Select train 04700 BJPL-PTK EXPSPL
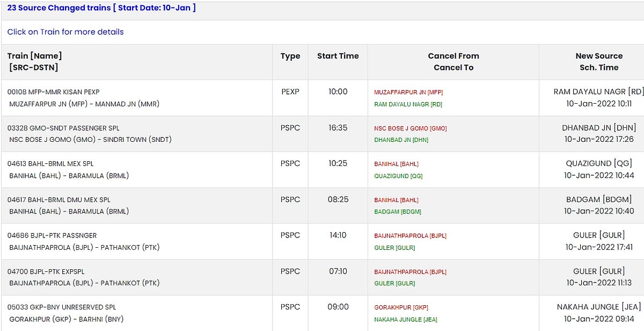The image size is (644, 331). click(x=46, y=271)
